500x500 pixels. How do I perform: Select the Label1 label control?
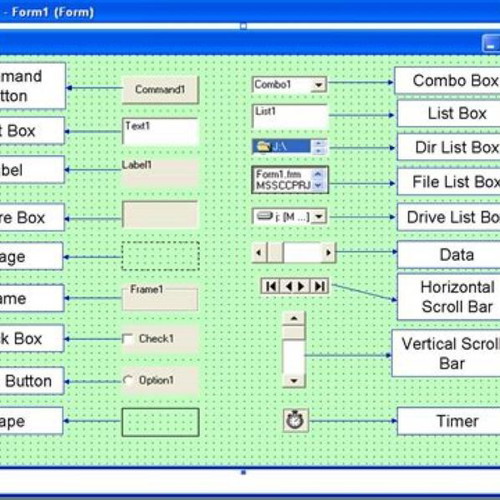[x=159, y=172]
